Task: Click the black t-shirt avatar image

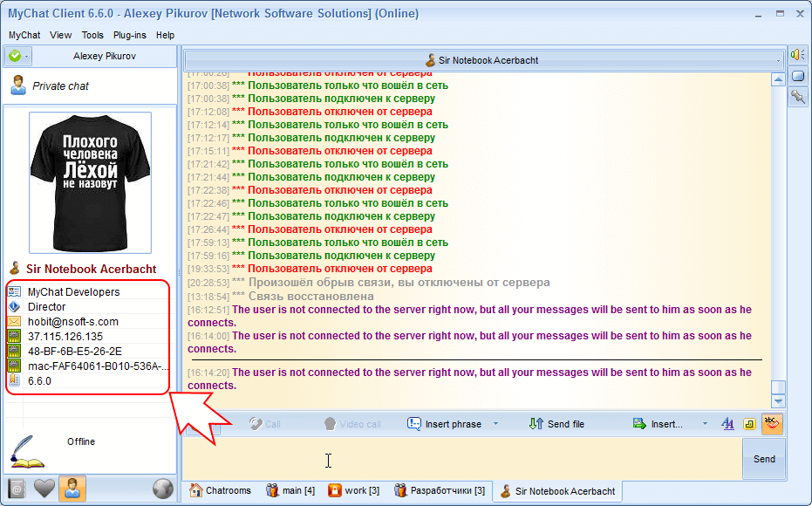Action: click(90, 181)
